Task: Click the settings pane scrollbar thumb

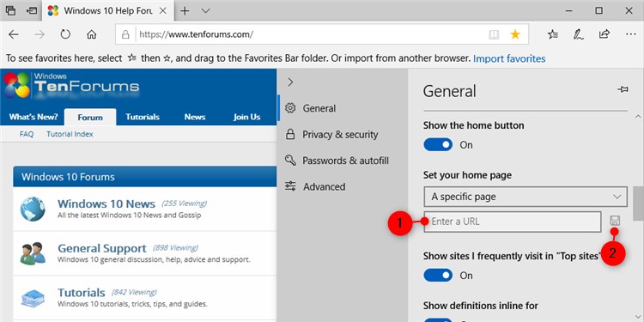Action: 639,204
